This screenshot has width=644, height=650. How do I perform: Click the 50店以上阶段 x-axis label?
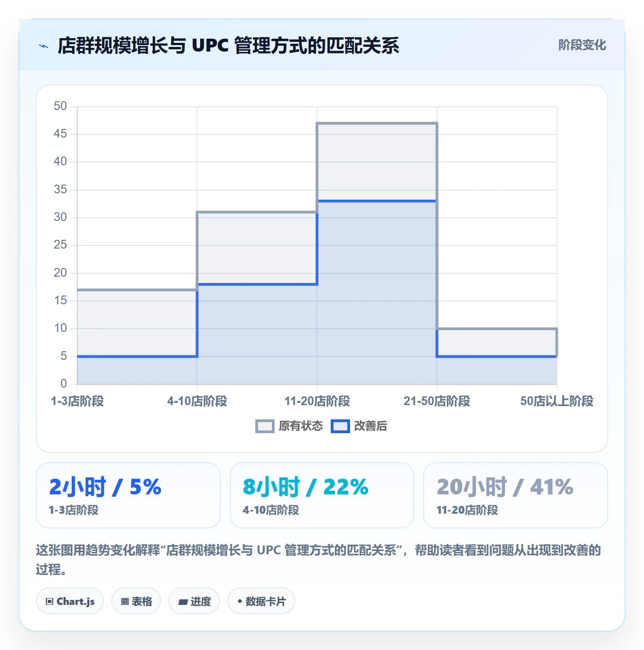pos(557,401)
